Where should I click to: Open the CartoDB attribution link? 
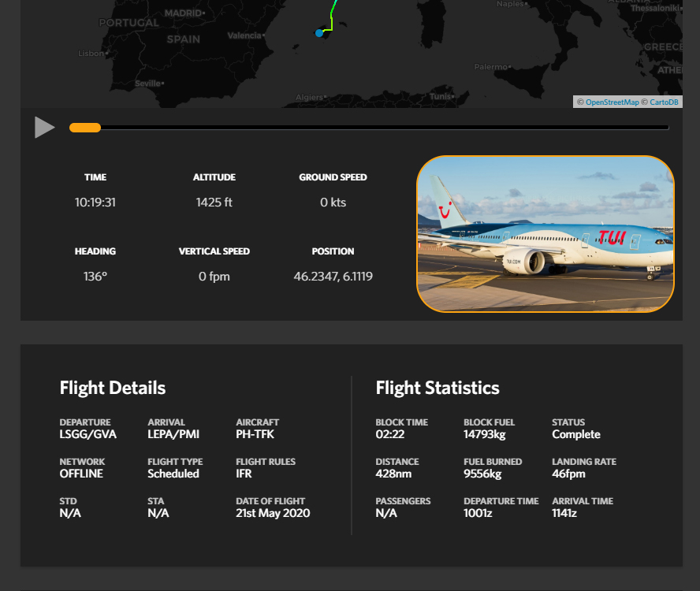pyautogui.click(x=664, y=102)
